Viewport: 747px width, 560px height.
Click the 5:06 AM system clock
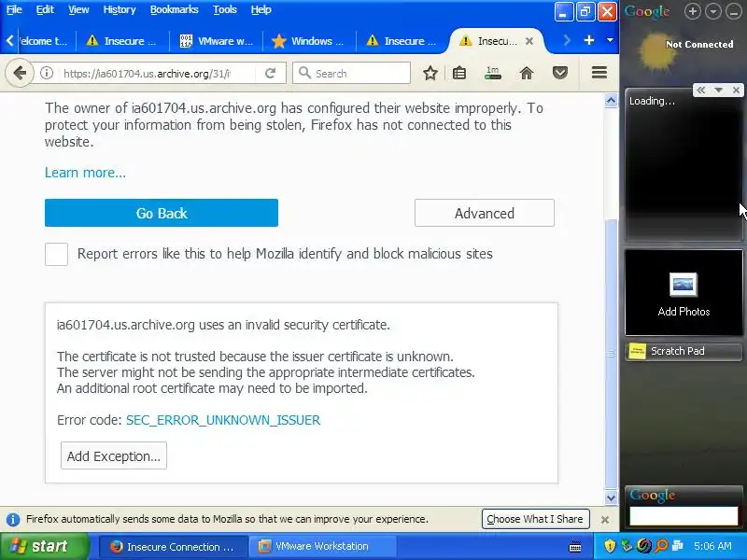pyautogui.click(x=712, y=546)
